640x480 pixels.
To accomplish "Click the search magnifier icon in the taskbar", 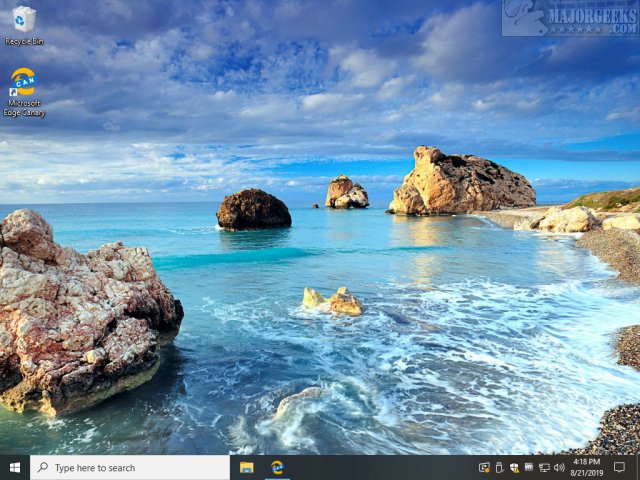I will coord(43,467).
